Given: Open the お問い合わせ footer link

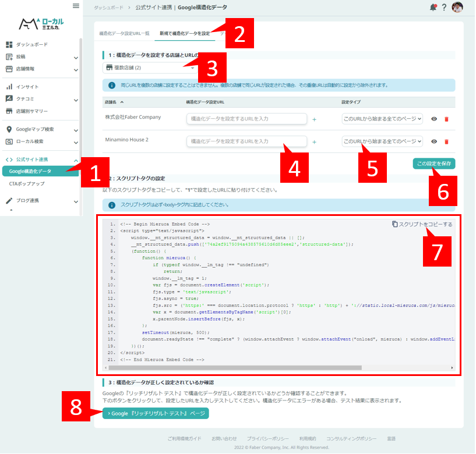Looking at the screenshot, I should tap(224, 439).
